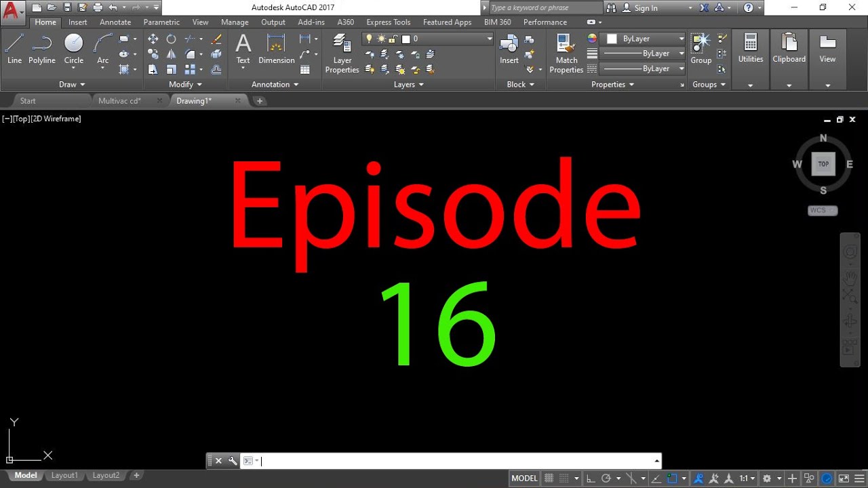Click the keyword search box
The height and width of the screenshot is (488, 868).
[x=545, y=8]
